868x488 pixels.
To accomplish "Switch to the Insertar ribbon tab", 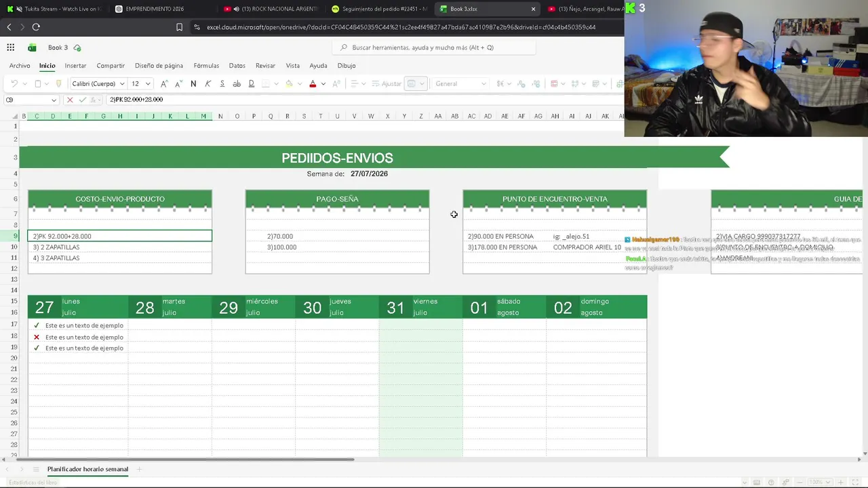I will 75,66.
